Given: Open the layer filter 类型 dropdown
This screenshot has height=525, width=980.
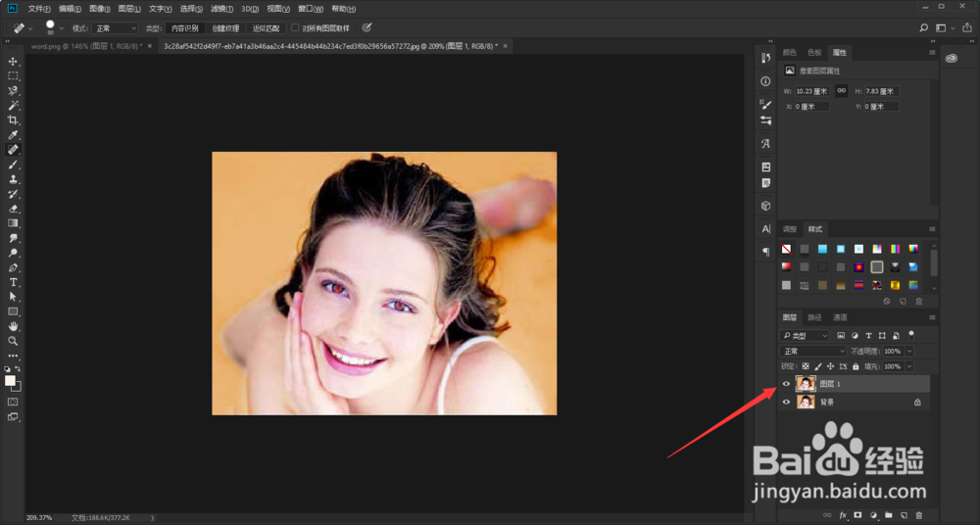Looking at the screenshot, I should click(805, 336).
